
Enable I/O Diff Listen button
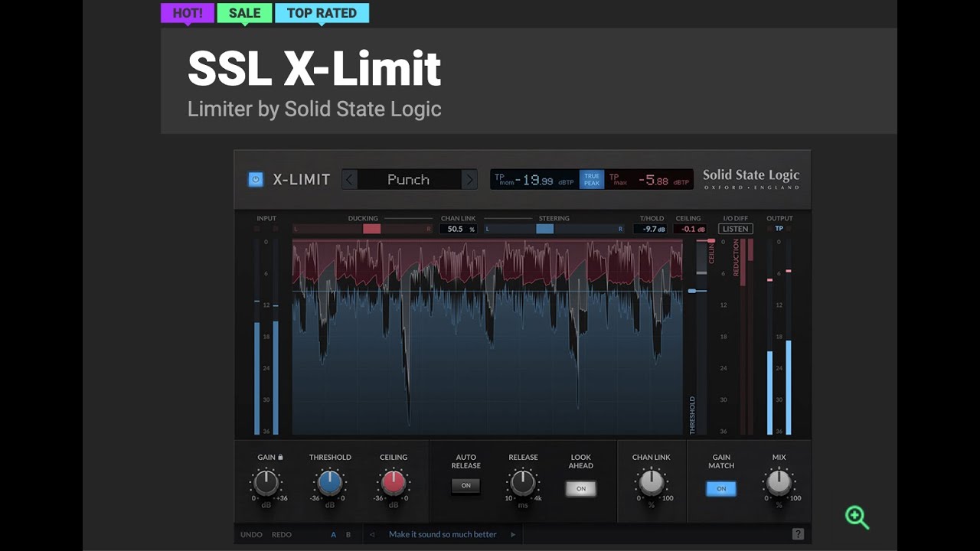tap(736, 229)
